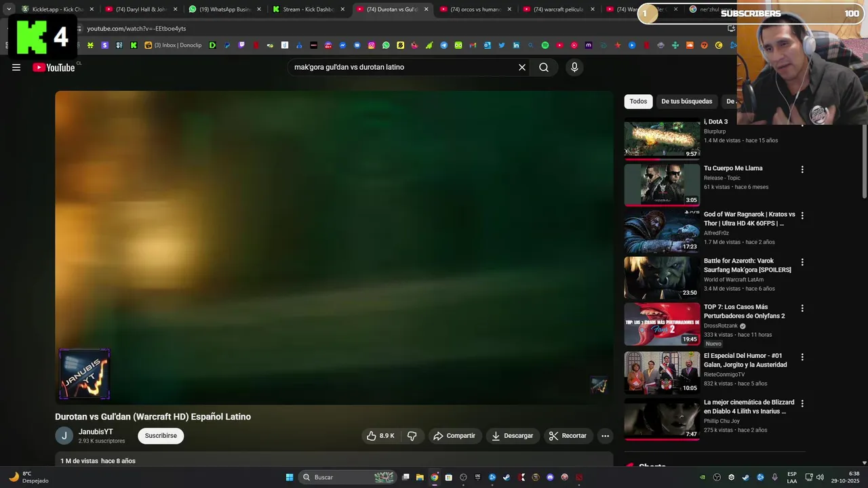The image size is (868, 488).
Task: Open the weather widget showing 8°C Despejado
Action: pyautogui.click(x=28, y=477)
